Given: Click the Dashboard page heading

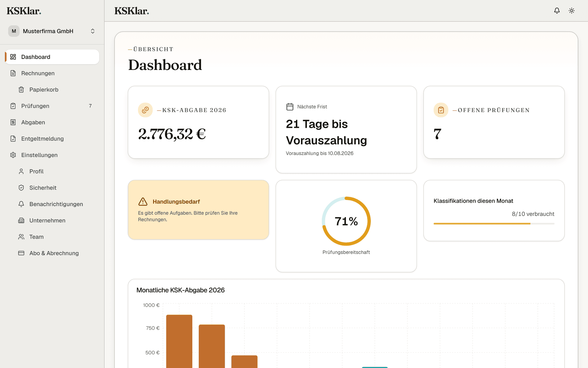Looking at the screenshot, I should tap(165, 65).
